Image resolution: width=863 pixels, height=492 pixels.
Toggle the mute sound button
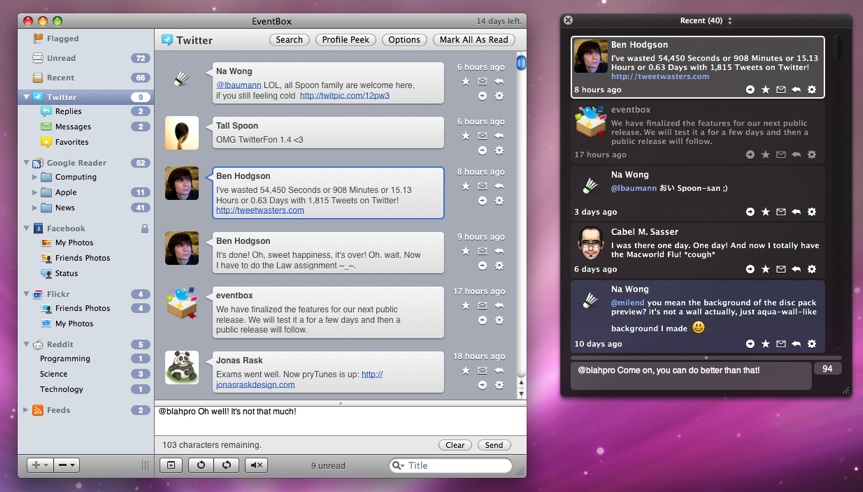[256, 465]
